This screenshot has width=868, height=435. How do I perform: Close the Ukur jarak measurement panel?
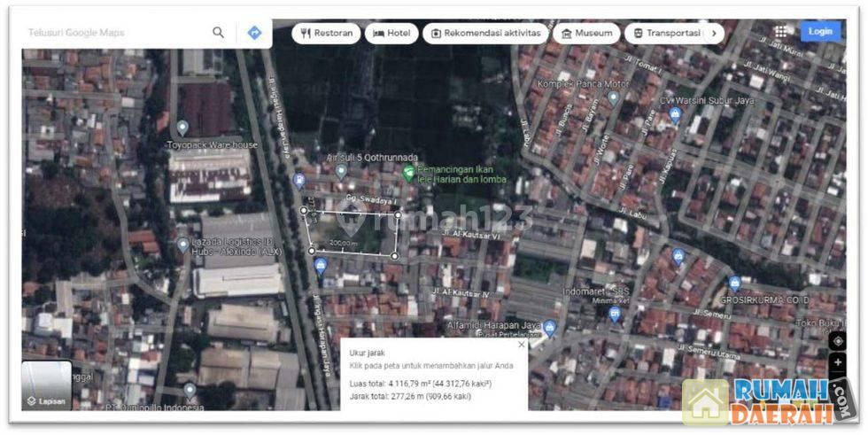tap(521, 346)
